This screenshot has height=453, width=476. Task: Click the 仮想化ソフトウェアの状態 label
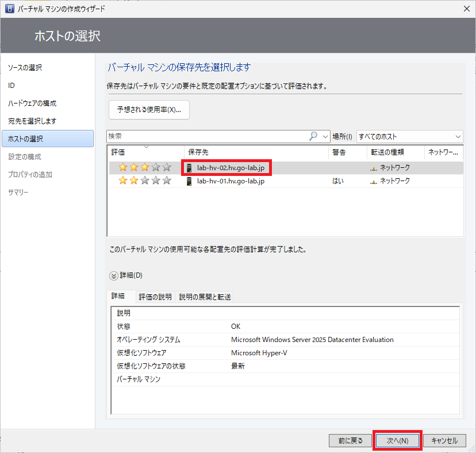(x=151, y=366)
